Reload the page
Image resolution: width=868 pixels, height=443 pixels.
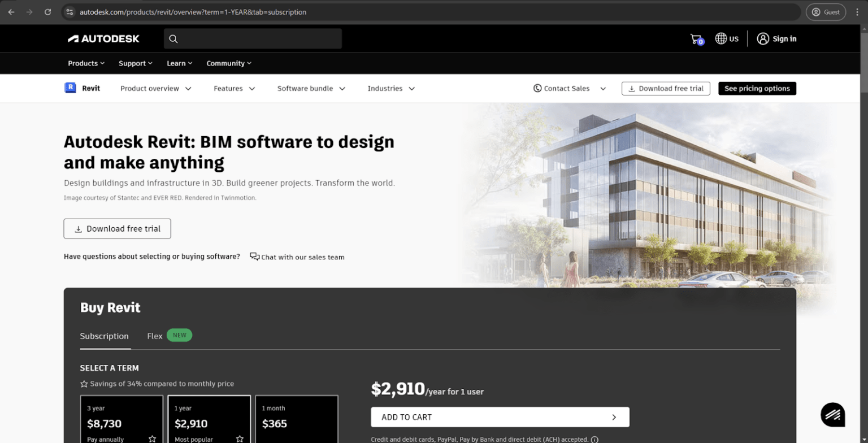point(47,12)
